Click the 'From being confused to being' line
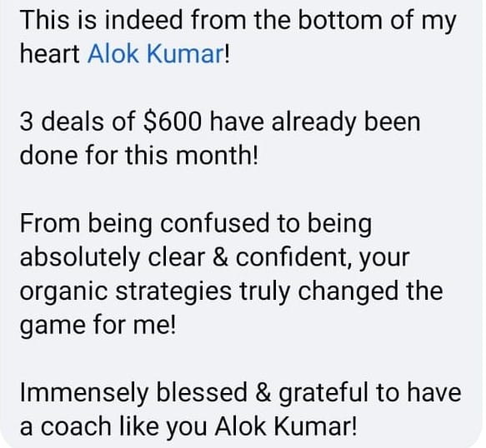Image resolution: width=486 pixels, height=448 pixels. tap(196, 225)
